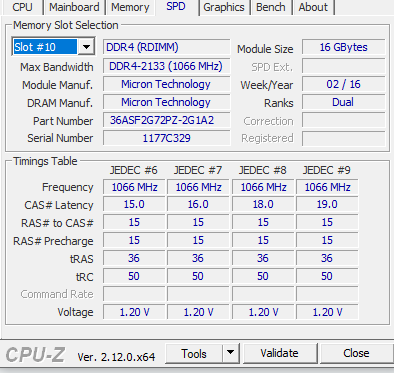Click CAS# Latency value 18.0
Viewport: 394px width, 373px height.
pyautogui.click(x=263, y=204)
